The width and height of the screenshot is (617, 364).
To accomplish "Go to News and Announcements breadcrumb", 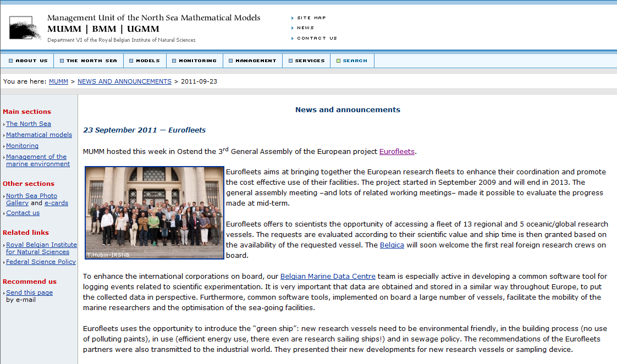I will [x=124, y=81].
